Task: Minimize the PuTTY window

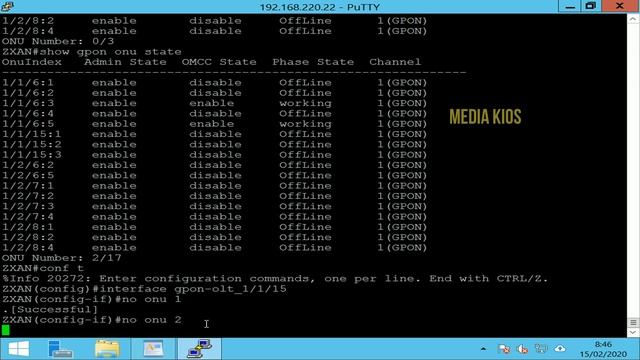Action: pos(570,6)
